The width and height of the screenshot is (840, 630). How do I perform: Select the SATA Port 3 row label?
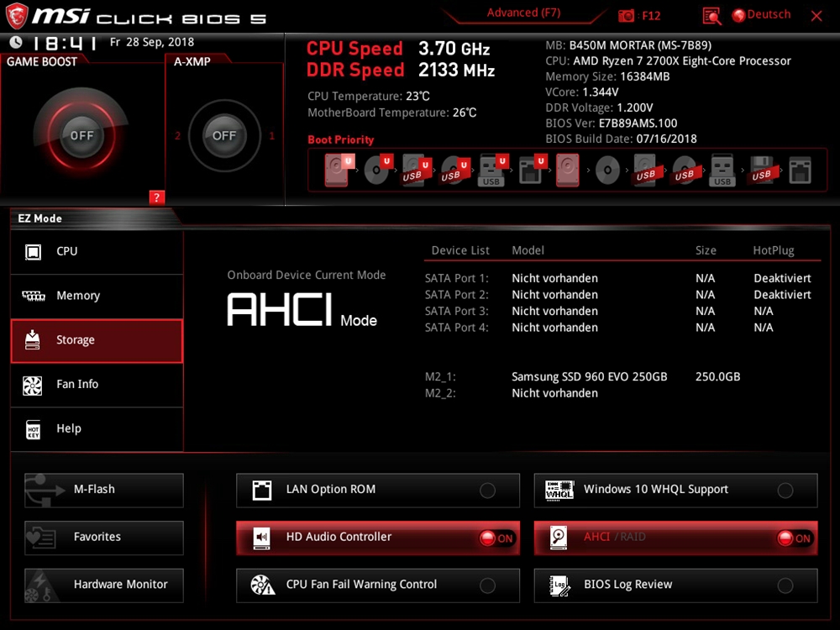[x=456, y=312]
